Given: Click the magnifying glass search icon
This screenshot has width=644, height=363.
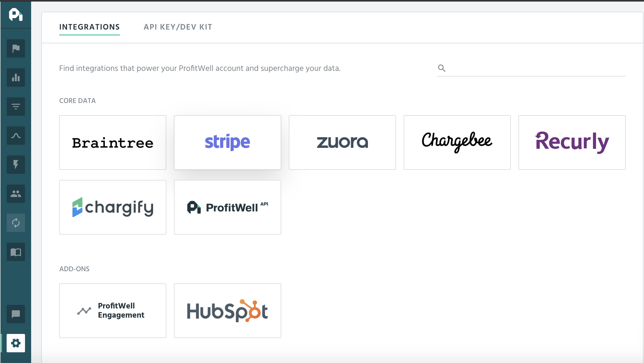Looking at the screenshot, I should 442,68.
